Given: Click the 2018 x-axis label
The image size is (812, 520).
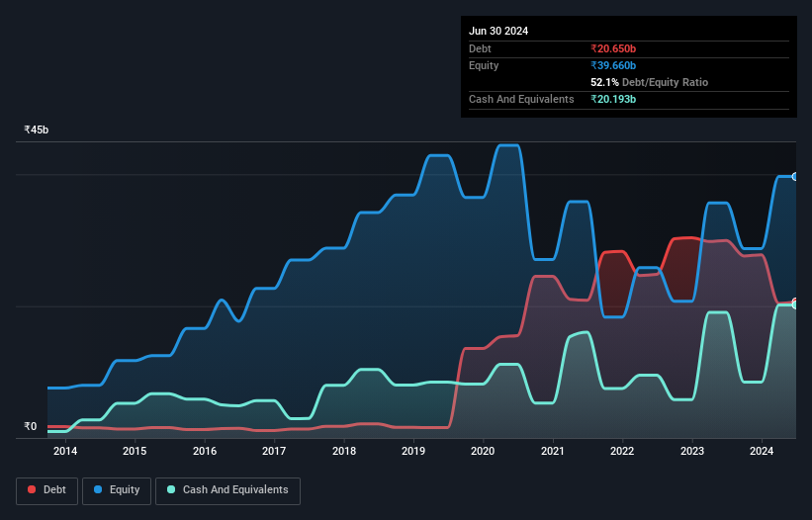Looking at the screenshot, I should tap(344, 451).
